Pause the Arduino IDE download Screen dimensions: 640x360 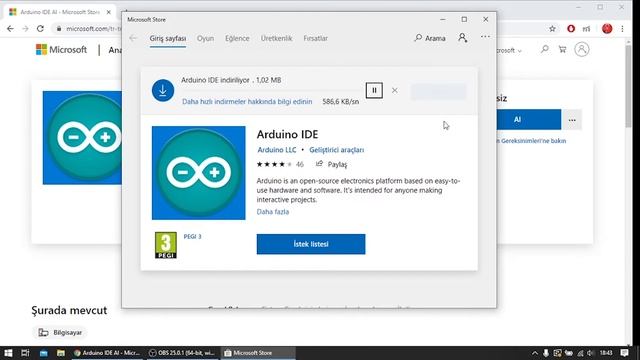pos(374,90)
